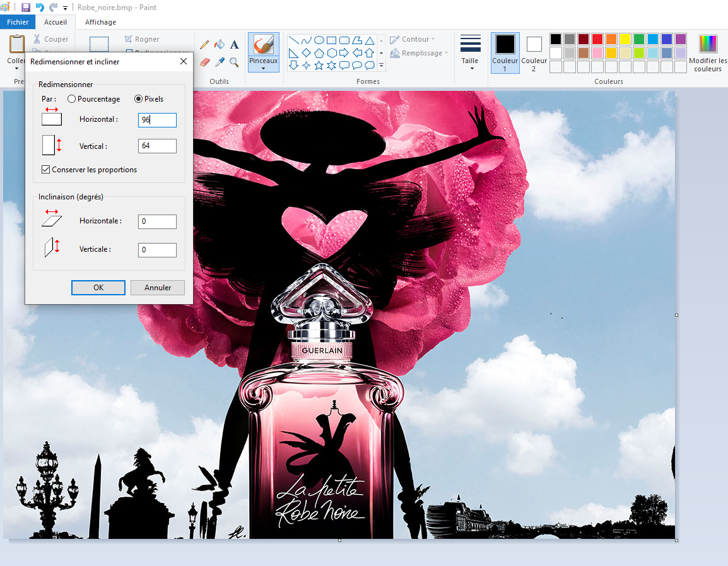Viewport: 728px width, 566px height.
Task: Click the Undo arrow icon
Action: click(40, 8)
